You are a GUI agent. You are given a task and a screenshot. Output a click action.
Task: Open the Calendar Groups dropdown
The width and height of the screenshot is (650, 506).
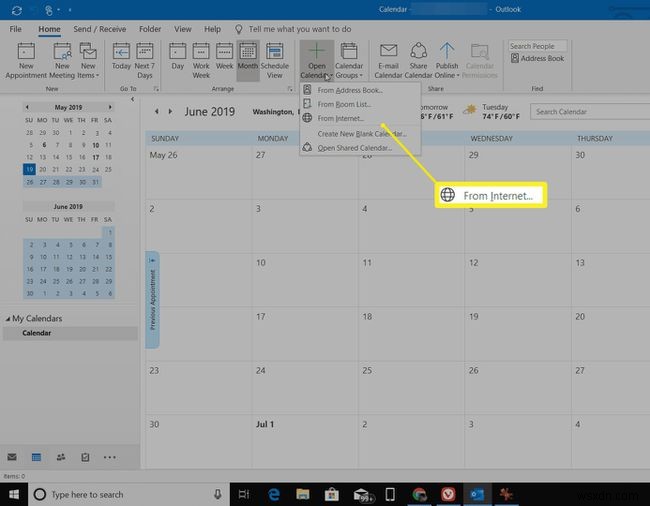[349, 60]
